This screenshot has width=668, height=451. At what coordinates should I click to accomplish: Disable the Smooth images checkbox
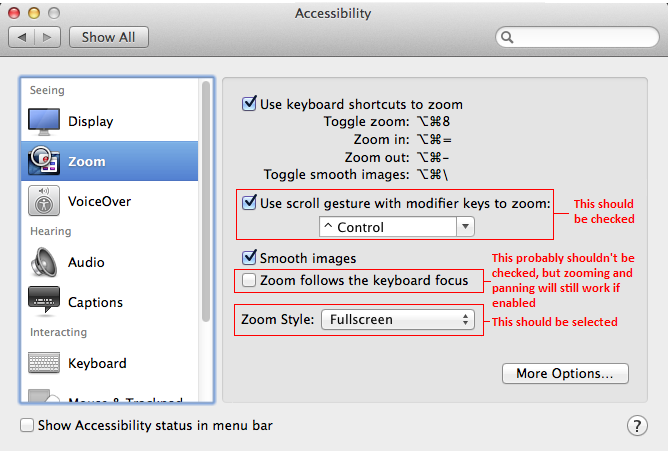(249, 257)
